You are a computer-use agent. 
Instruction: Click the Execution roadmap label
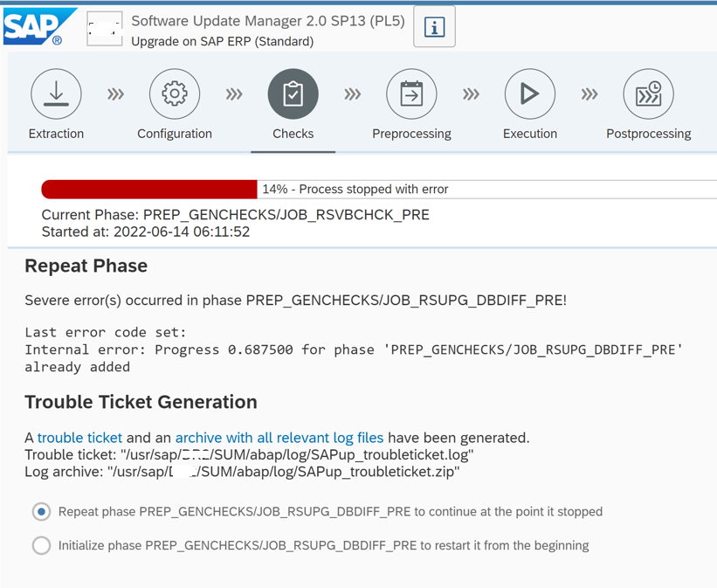pos(530,134)
